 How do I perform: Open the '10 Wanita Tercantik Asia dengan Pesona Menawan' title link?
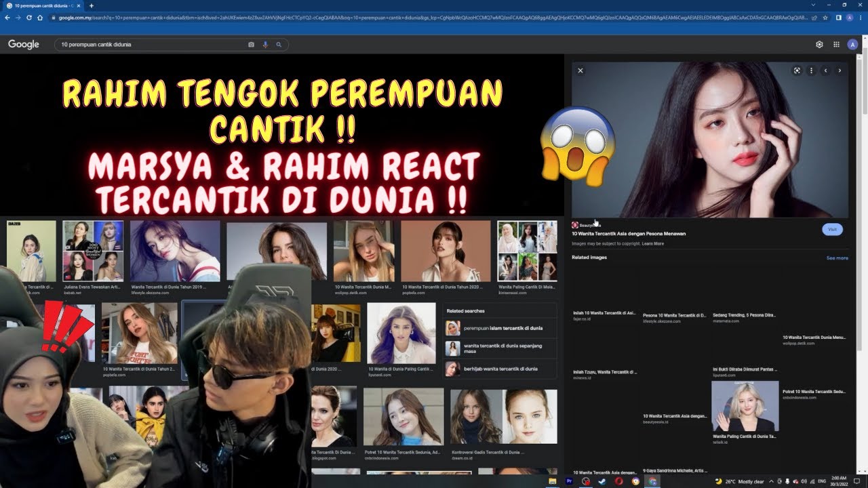coord(629,234)
